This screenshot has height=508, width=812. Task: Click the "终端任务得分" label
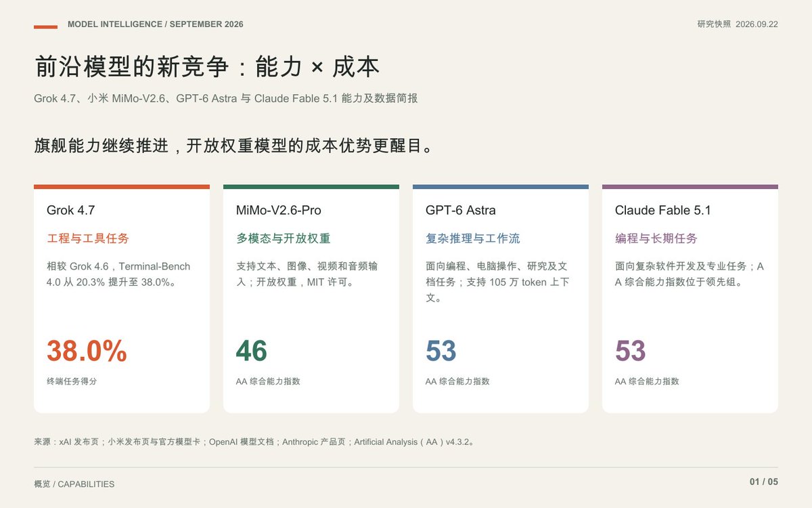tap(72, 381)
